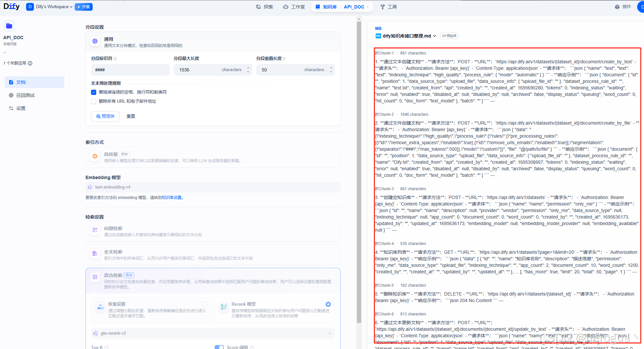This screenshot has width=644, height=349.
Task: Click the help icon next to Score 阈值
Action: click(x=252, y=347)
